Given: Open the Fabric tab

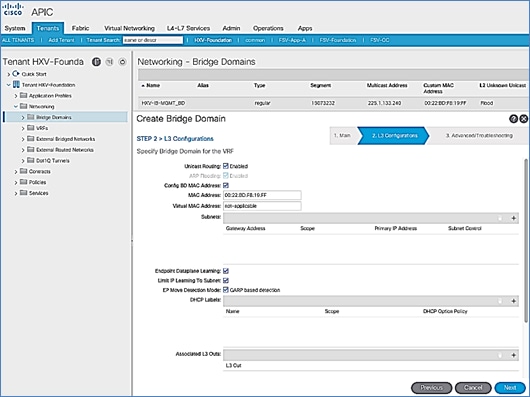Looking at the screenshot, I should tap(80, 28).
